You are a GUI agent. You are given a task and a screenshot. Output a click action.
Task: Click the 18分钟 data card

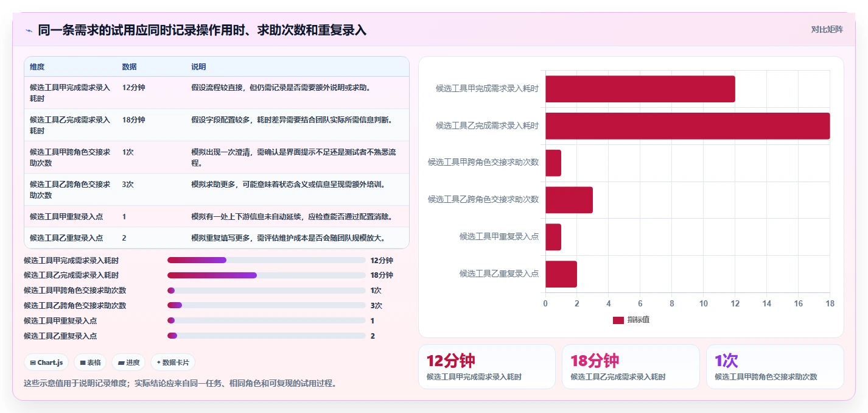point(631,367)
